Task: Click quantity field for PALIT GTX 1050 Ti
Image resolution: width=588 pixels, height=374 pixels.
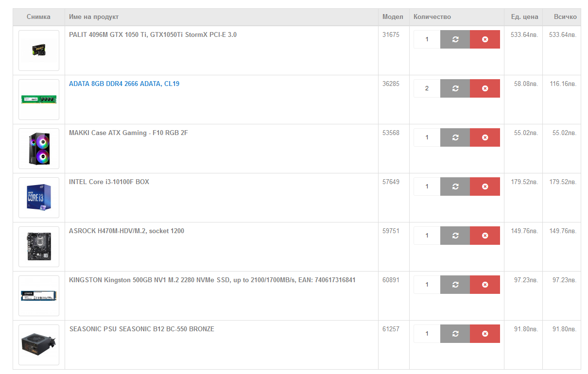Action: [x=427, y=39]
